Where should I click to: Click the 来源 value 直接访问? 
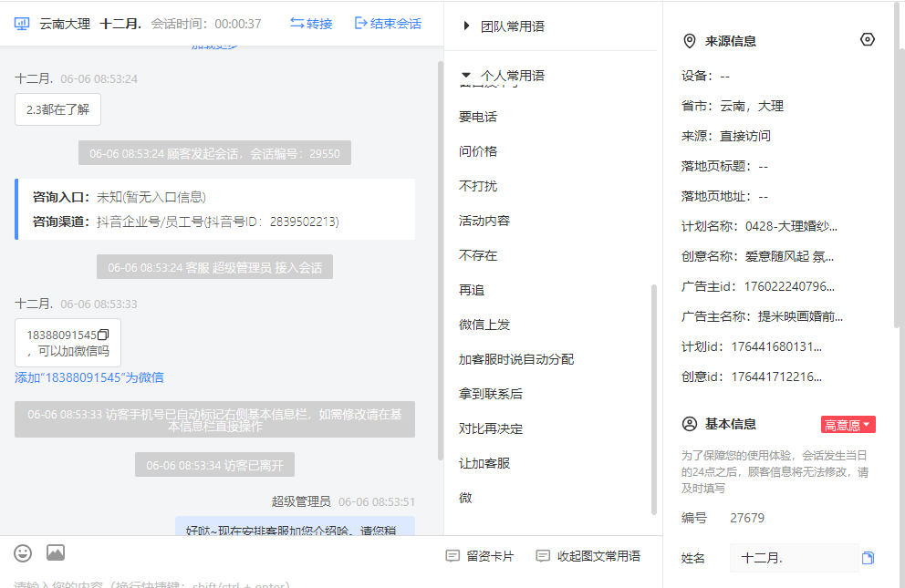pyautogui.click(x=745, y=136)
